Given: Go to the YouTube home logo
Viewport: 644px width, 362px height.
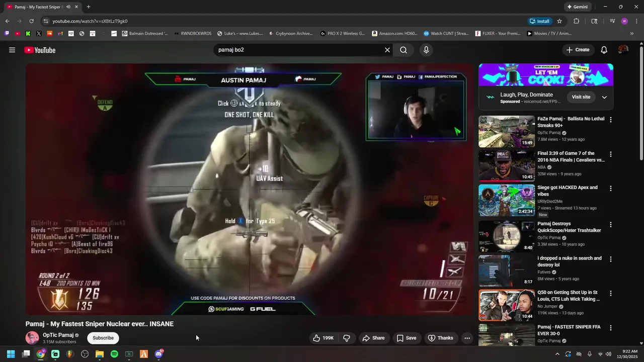Looking at the screenshot, I should click(40, 50).
